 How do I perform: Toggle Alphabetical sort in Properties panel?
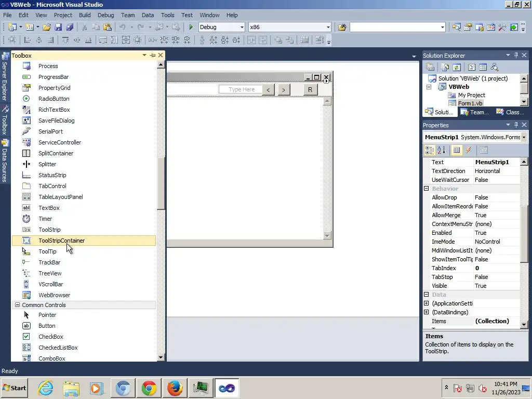(442, 150)
